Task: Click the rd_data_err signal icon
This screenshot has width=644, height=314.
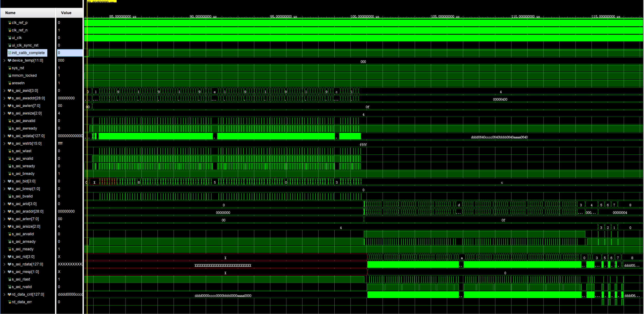Action: tap(10, 302)
